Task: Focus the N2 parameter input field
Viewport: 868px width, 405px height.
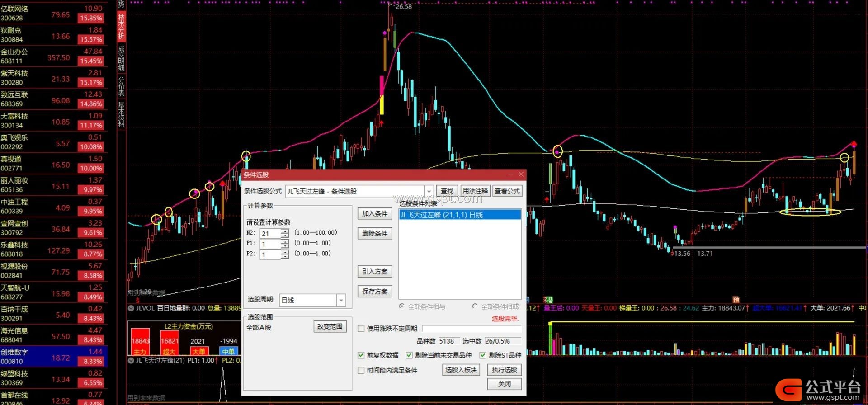Action: pyautogui.click(x=270, y=233)
